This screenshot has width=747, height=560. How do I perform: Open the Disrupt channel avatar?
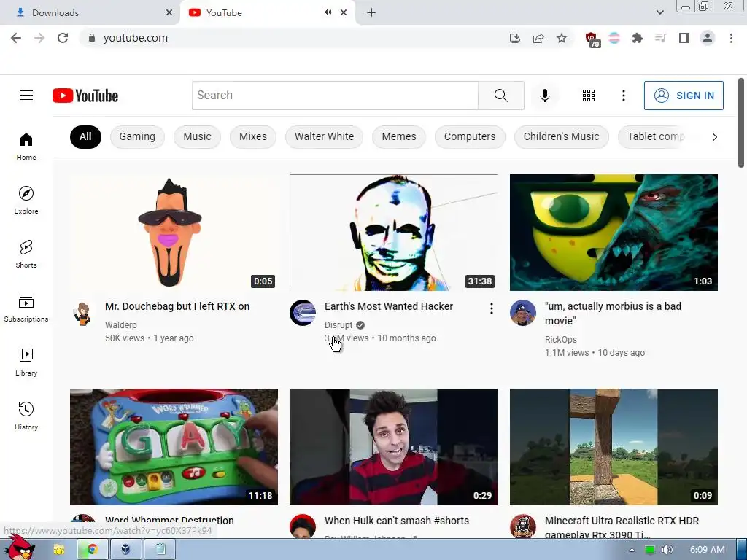point(303,313)
